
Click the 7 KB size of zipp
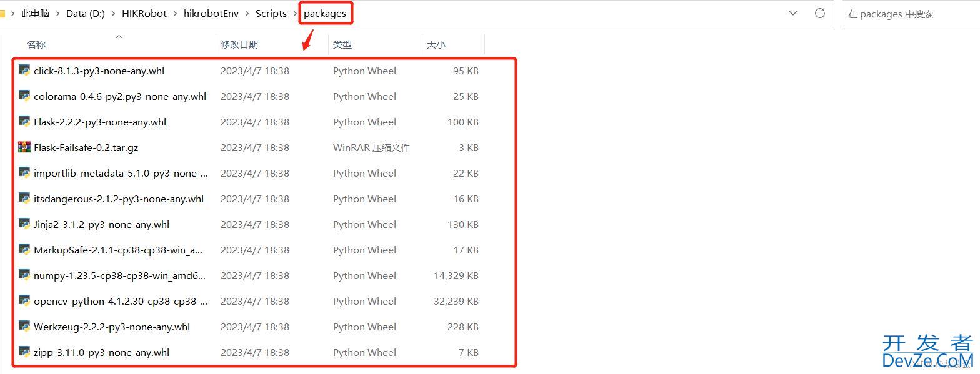click(x=469, y=352)
